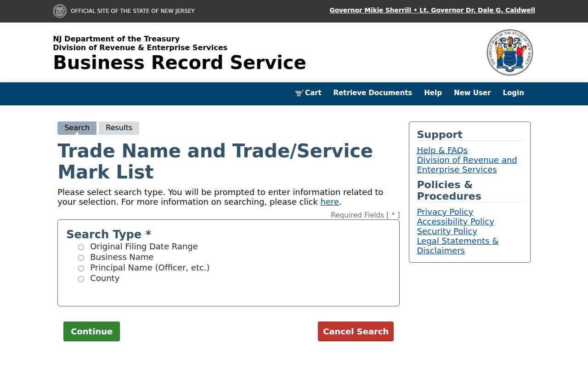Click 'Official Site of the State of New Jersey' text
Screen dimensions: 588x368
(x=133, y=11)
